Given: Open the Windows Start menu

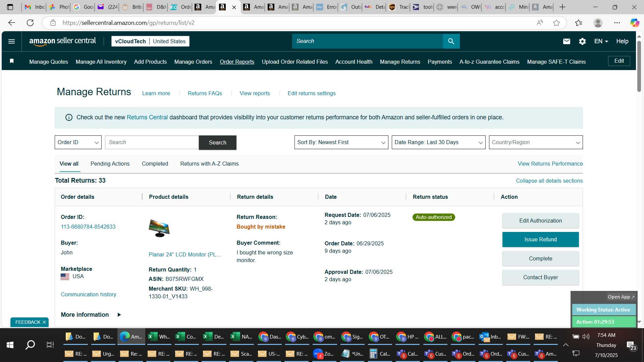Looking at the screenshot, I should [10, 345].
